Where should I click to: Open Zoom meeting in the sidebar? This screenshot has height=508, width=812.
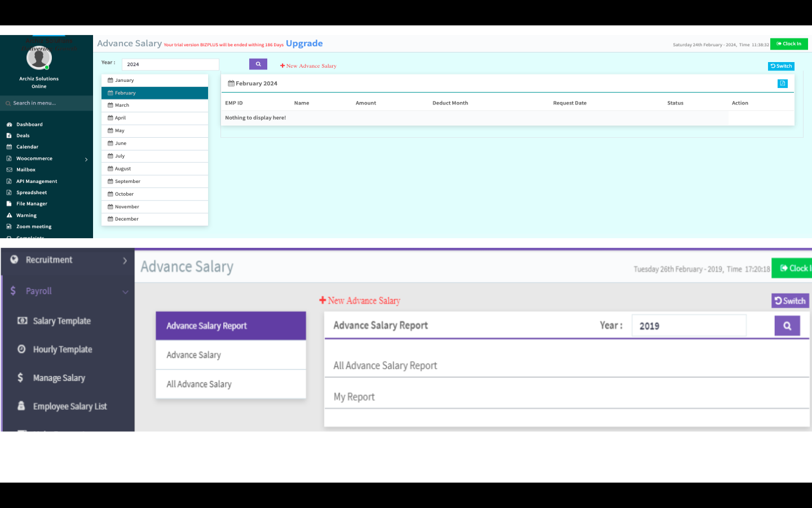click(34, 227)
